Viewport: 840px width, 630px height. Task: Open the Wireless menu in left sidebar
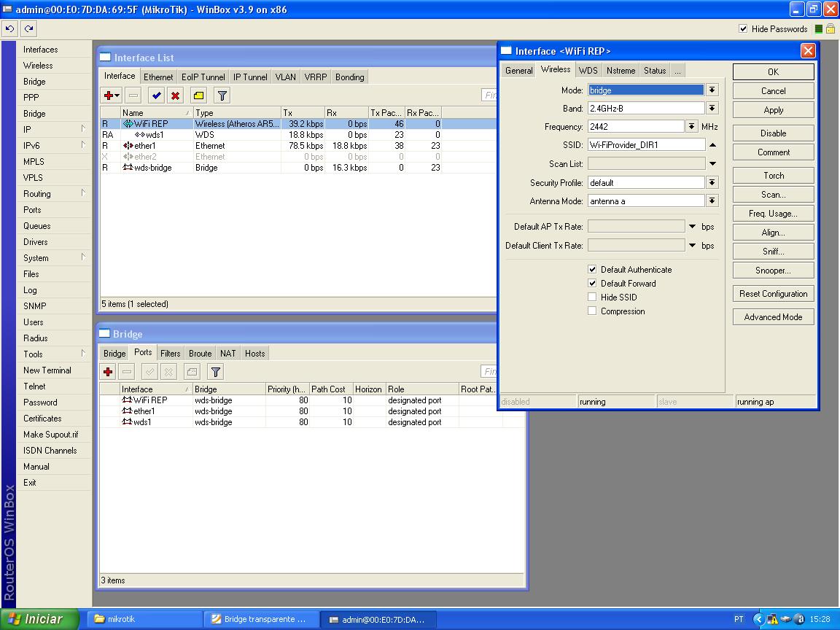[38, 66]
